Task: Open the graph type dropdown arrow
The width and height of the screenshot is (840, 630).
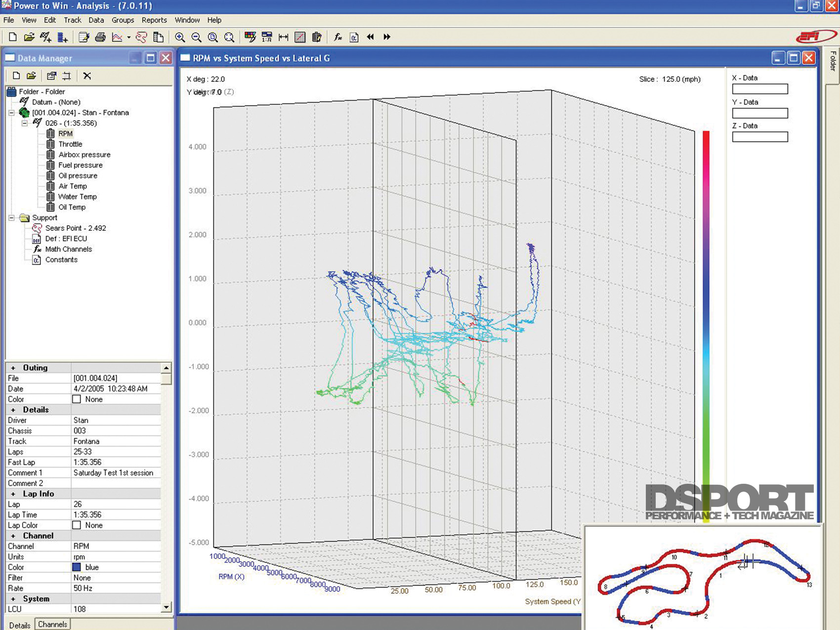Action: [x=129, y=38]
